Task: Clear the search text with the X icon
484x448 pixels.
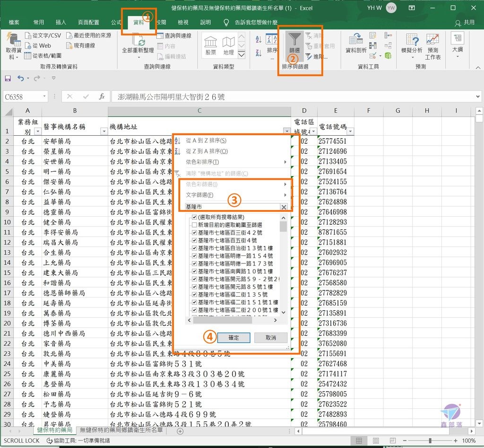Action: pyautogui.click(x=284, y=207)
